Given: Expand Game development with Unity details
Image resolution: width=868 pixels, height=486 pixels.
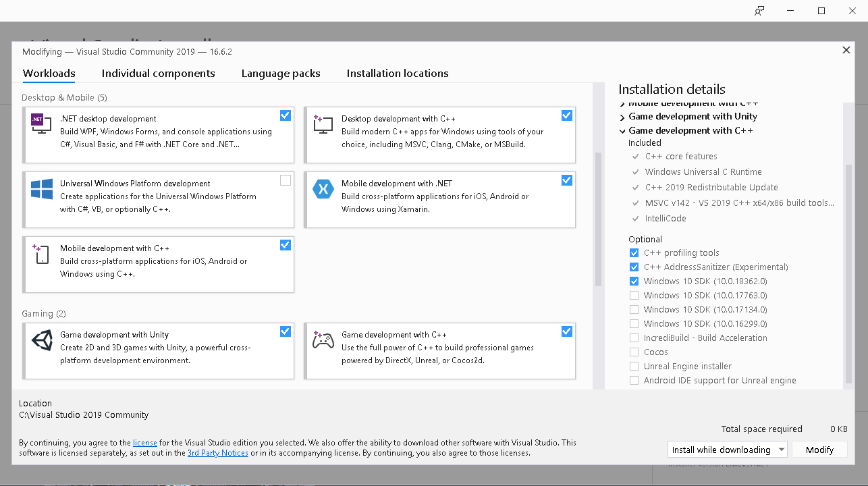Looking at the screenshot, I should pyautogui.click(x=622, y=117).
